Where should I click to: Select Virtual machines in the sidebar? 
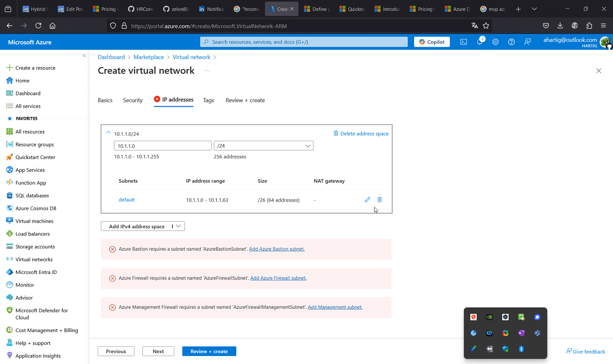tap(34, 221)
